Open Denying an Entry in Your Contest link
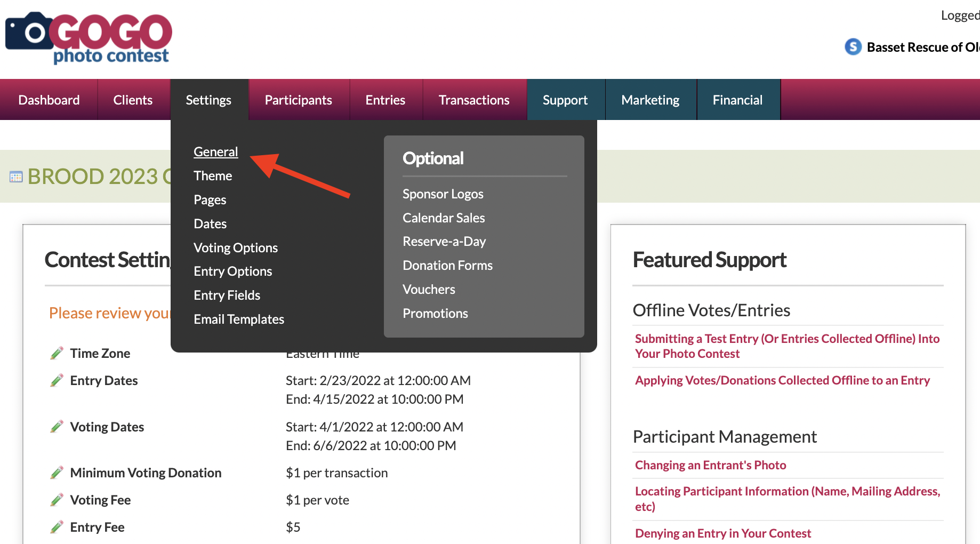980x544 pixels. click(x=722, y=533)
